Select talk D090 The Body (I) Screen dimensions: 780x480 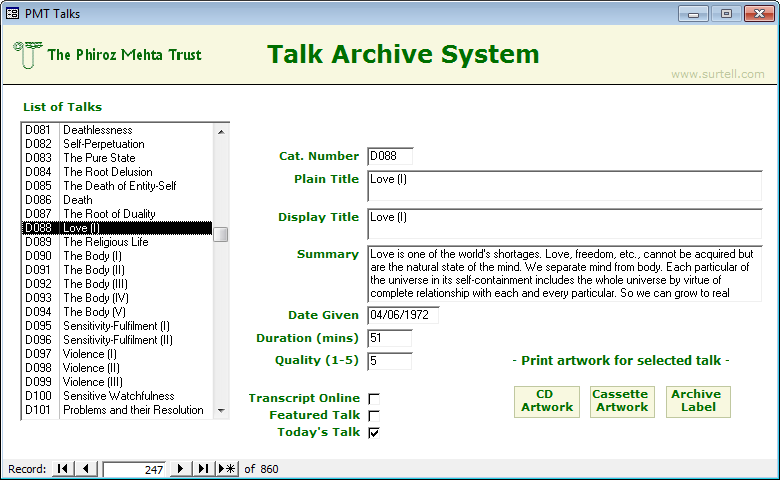[x=117, y=256]
